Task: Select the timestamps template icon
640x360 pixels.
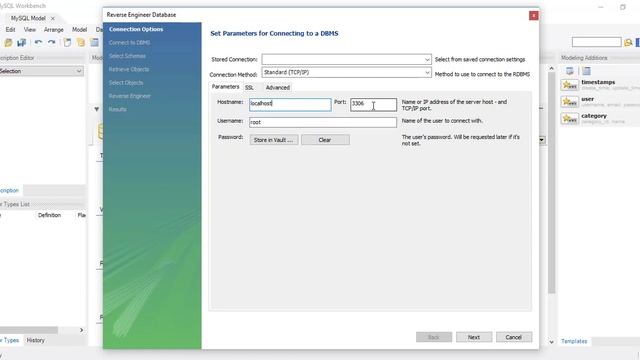Action: click(x=569, y=85)
